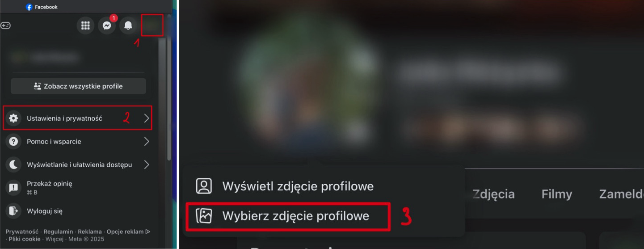Open the notifications bell
This screenshot has width=644, height=249.
point(128,25)
